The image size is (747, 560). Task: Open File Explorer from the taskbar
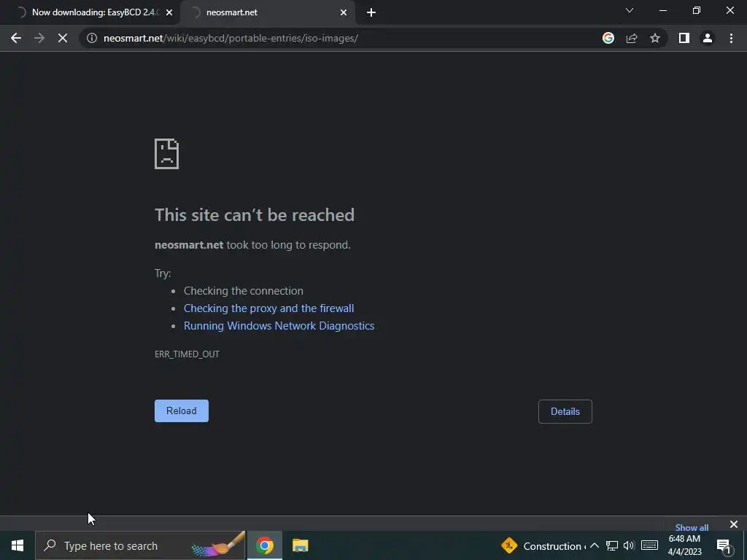300,545
